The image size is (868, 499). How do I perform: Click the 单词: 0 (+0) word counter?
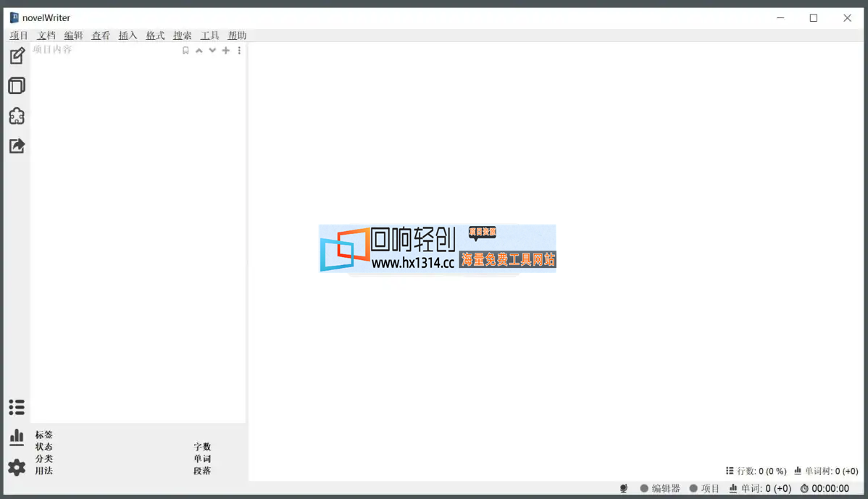(x=760, y=488)
